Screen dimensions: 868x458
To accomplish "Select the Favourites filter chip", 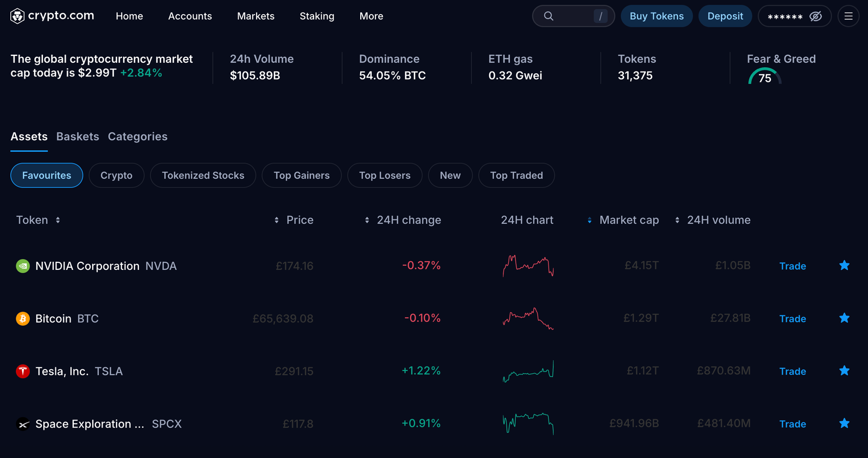I will click(47, 176).
